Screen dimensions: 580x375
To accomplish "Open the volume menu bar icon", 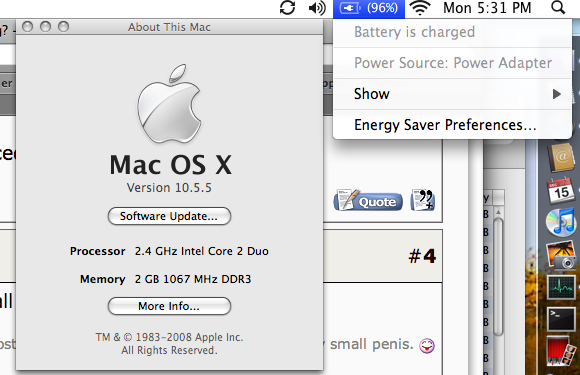I will pyautogui.click(x=317, y=8).
